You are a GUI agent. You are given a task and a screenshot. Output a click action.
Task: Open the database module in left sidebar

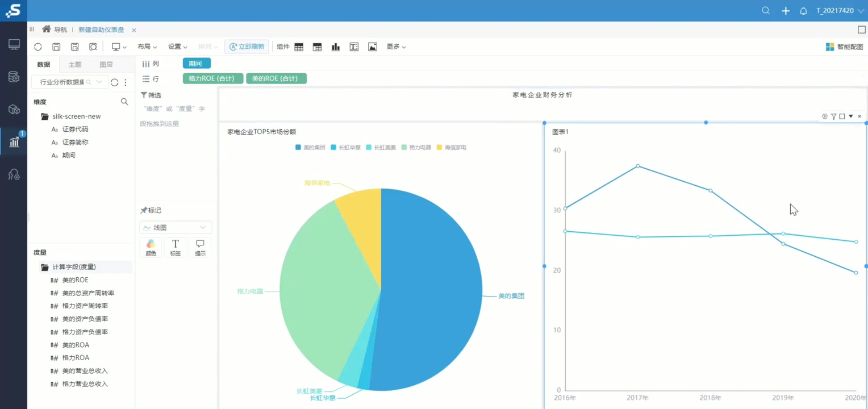pos(14,77)
